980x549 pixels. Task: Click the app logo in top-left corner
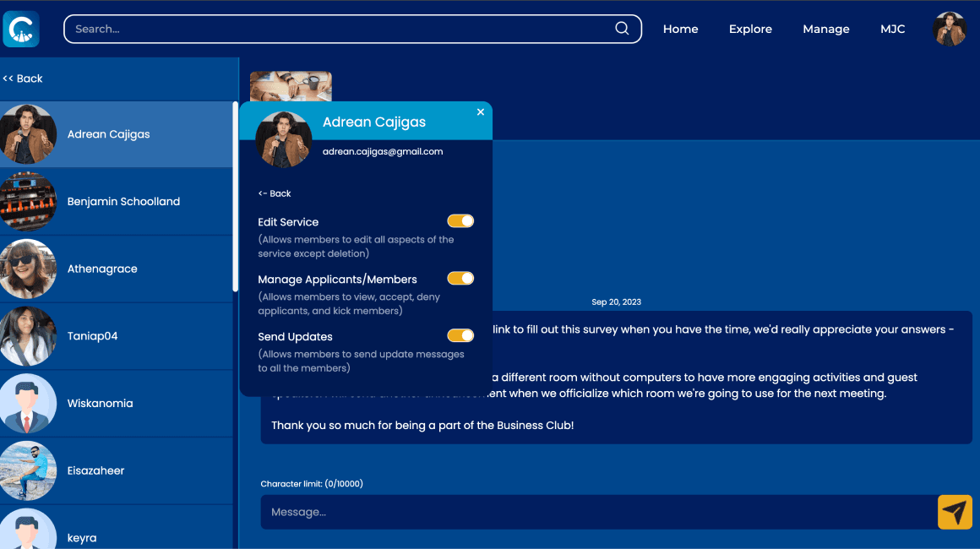point(21,29)
